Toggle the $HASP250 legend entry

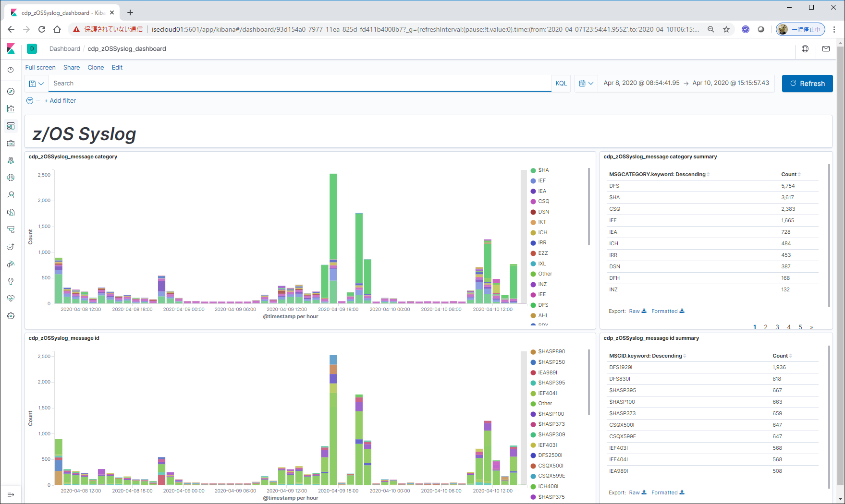pyautogui.click(x=548, y=362)
